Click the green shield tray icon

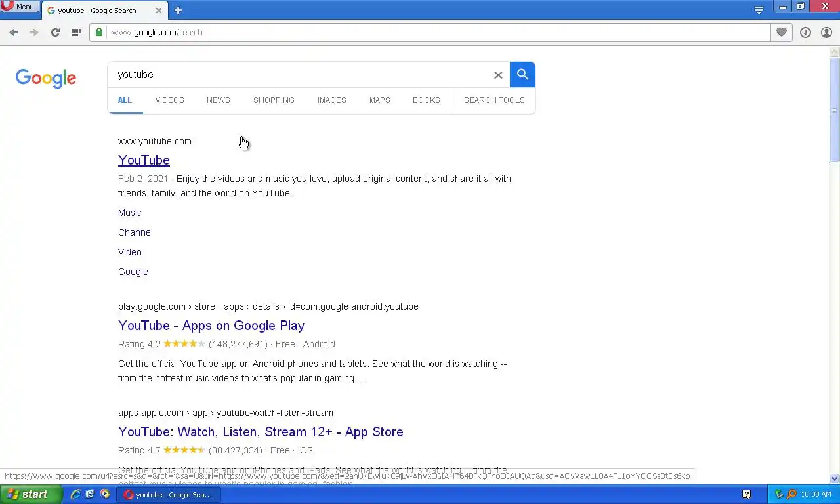point(779,495)
